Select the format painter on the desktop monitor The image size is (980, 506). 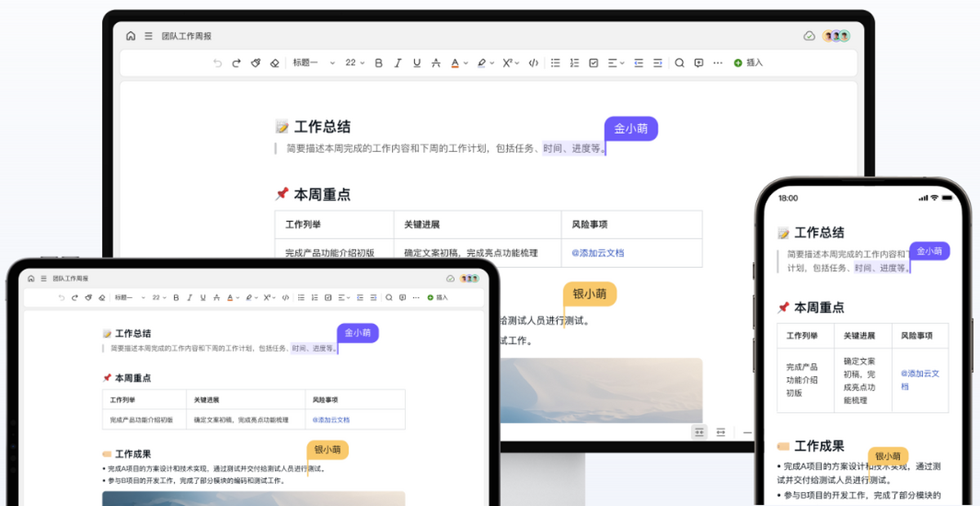coord(256,63)
